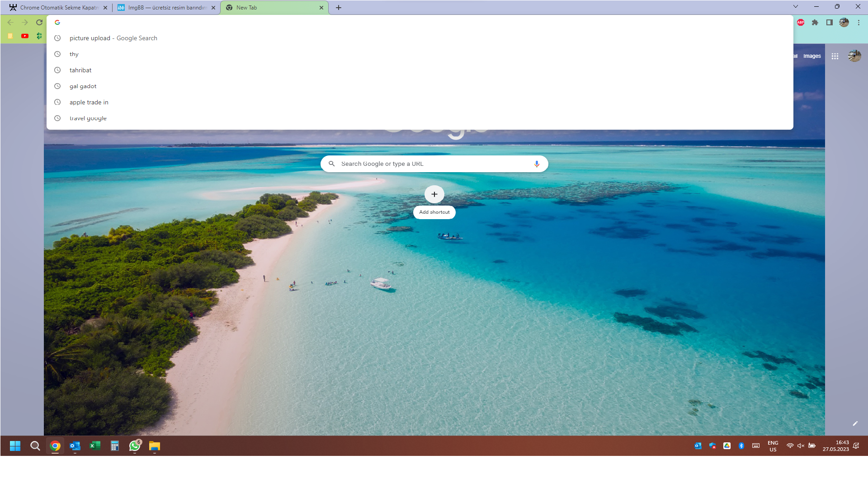Open the Wi-Fi network tray icon

coord(790,446)
